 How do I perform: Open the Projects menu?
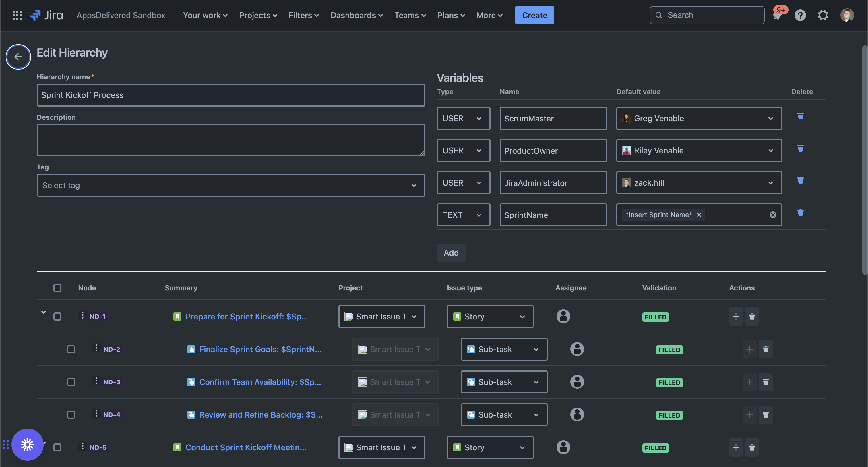click(258, 15)
